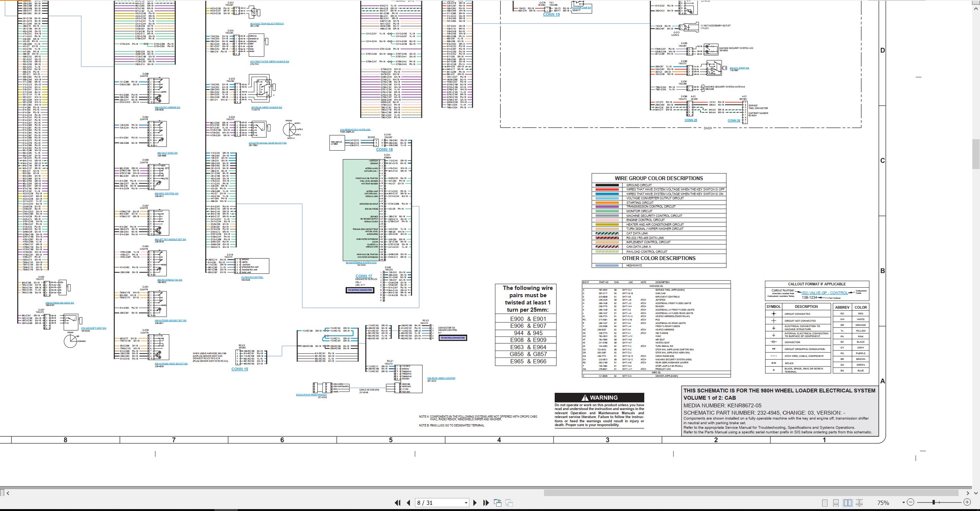Follow the HEATED MIRROR SW link
This screenshot has height=511, width=980.
click(167, 107)
